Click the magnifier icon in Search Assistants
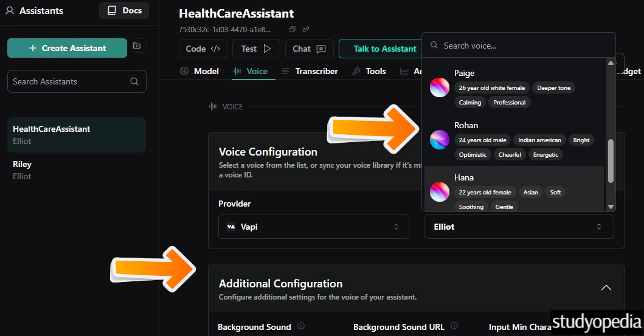 pyautogui.click(x=134, y=81)
